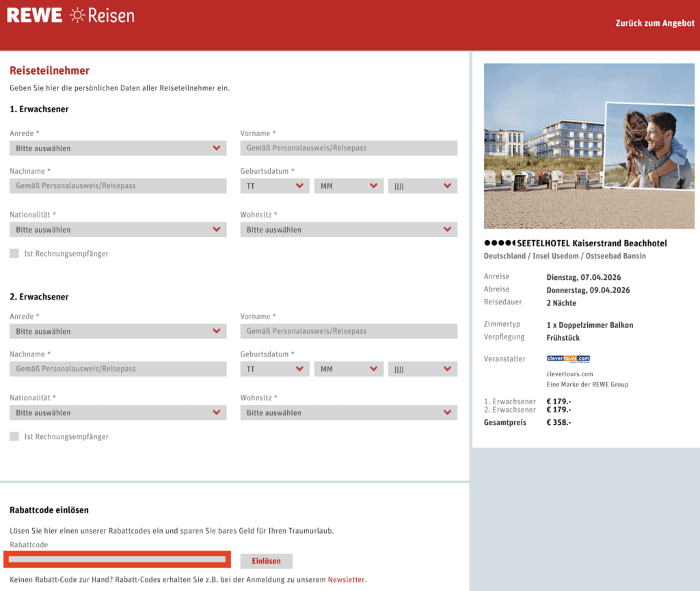Open Nationalität dropdown for 1. Erwachsener
This screenshot has height=591, width=700.
coord(118,230)
